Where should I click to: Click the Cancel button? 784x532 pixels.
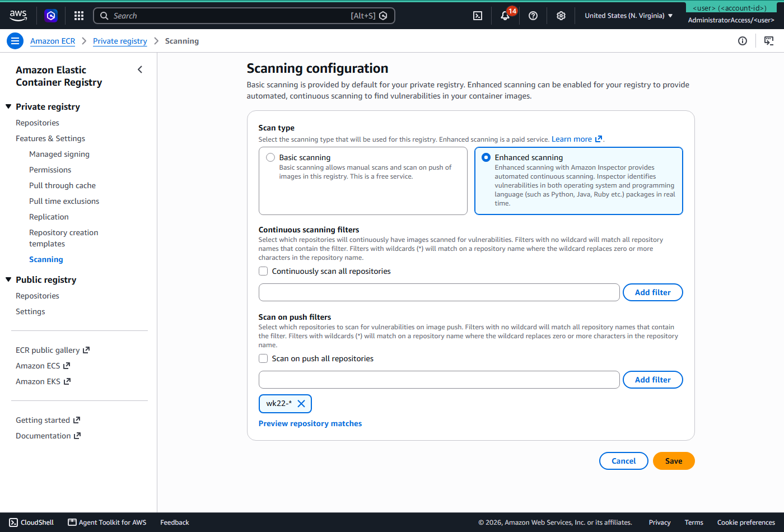click(x=624, y=461)
